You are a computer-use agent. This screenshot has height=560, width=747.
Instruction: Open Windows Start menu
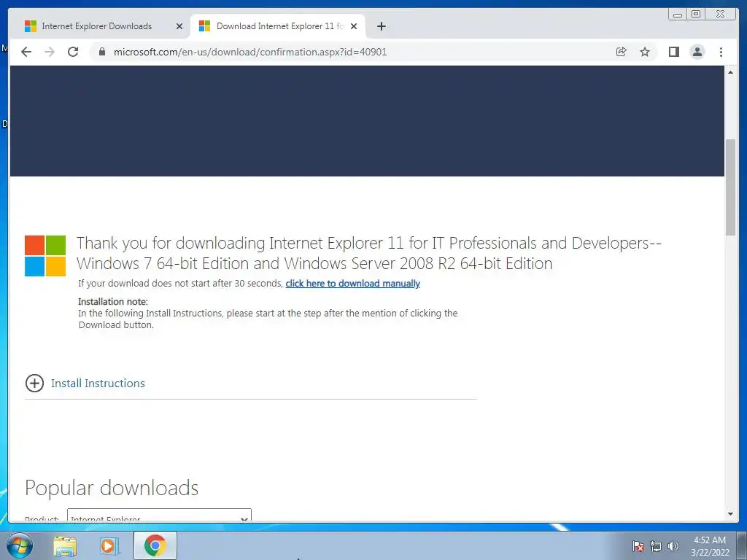click(x=19, y=545)
